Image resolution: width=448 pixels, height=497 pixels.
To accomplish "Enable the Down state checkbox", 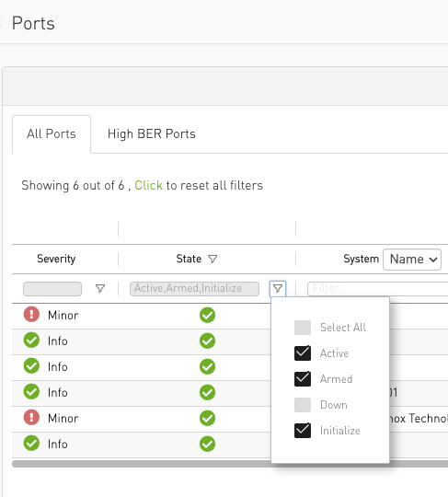I will pyautogui.click(x=303, y=405).
